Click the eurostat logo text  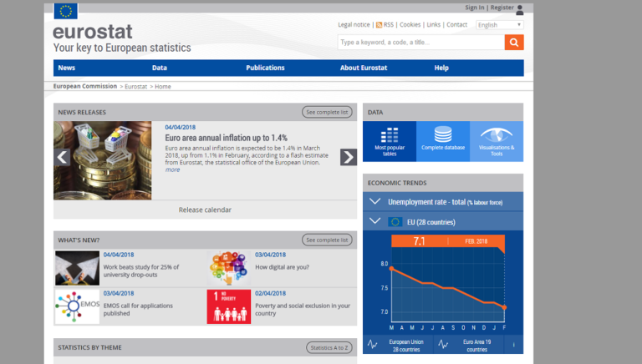coord(93,32)
